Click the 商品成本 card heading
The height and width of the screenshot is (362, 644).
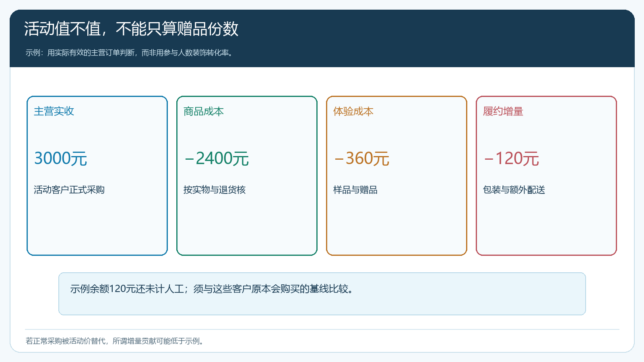[204, 111]
